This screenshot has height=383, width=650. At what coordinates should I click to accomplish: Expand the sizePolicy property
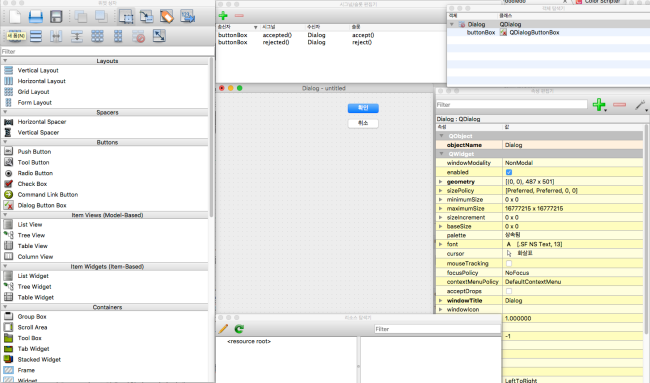click(x=441, y=191)
